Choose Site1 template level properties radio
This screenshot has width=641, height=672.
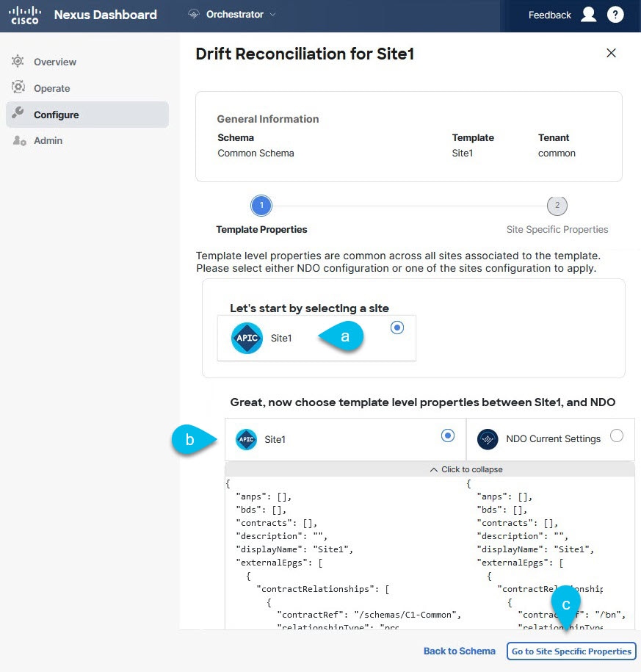[x=448, y=436]
